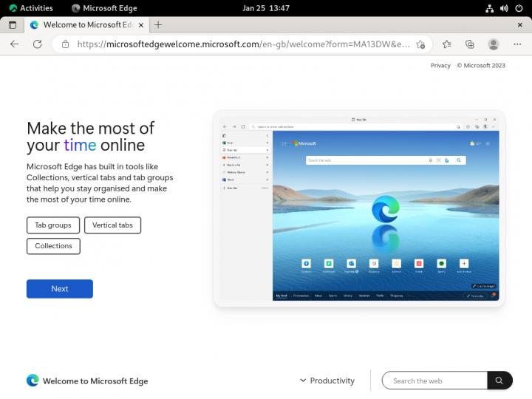The width and height of the screenshot is (532, 399).
Task: Click the search magnifier button
Action: point(499,381)
